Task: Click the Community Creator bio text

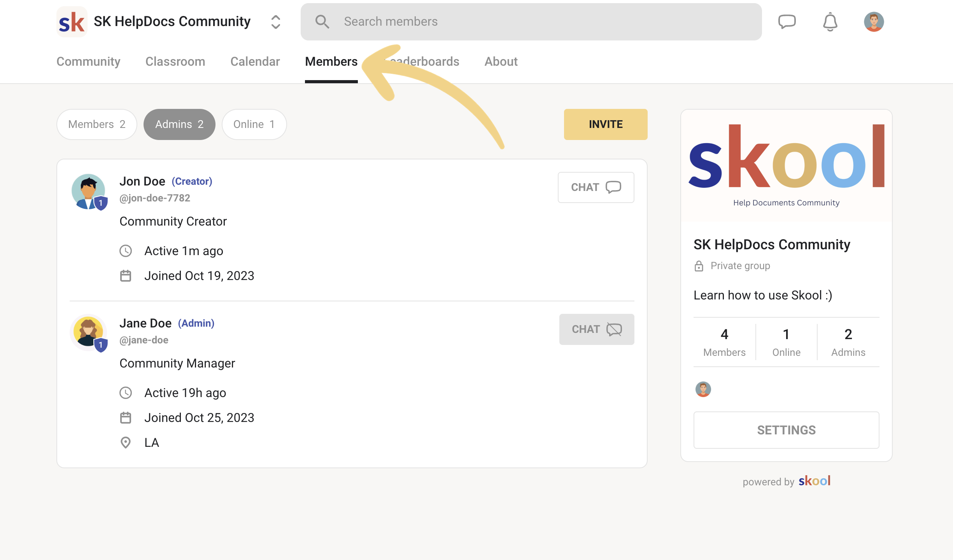Action: [x=173, y=221]
